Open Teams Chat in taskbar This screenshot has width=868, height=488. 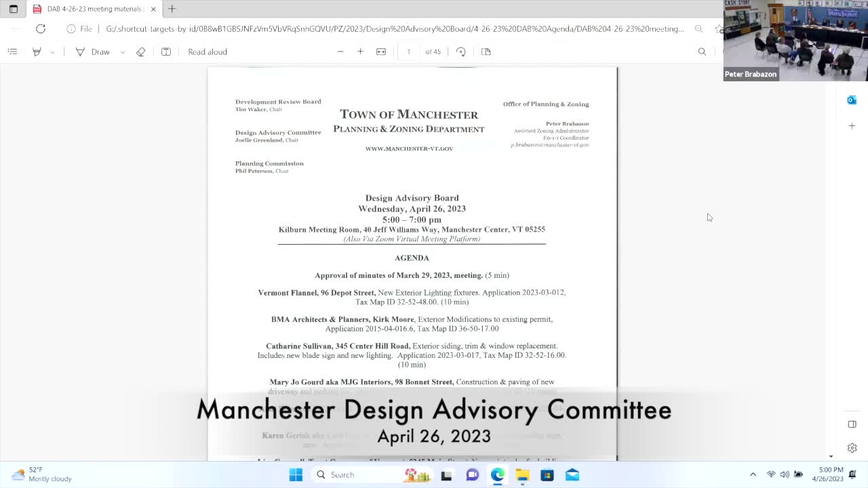472,474
